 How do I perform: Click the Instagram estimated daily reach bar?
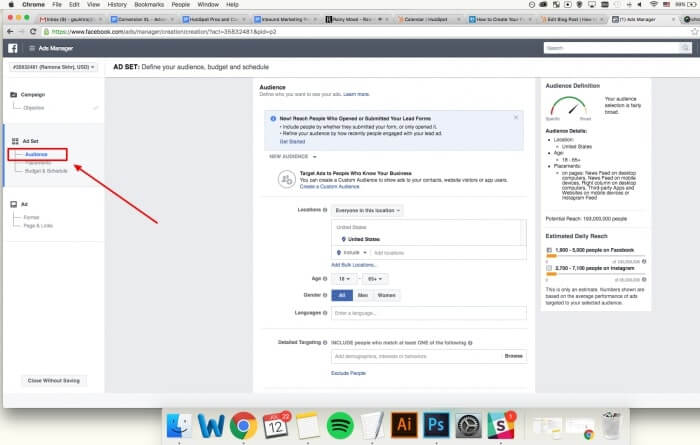tap(596, 274)
